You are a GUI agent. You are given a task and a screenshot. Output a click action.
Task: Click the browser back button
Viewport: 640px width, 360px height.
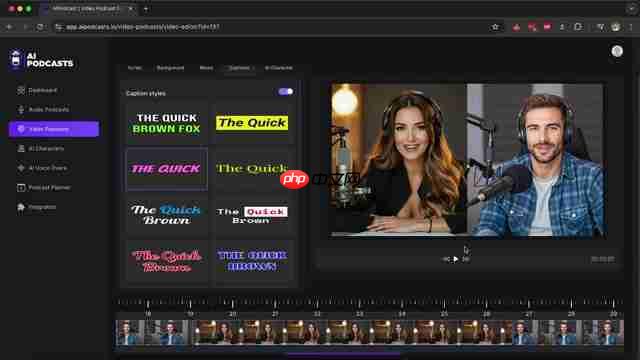click(x=9, y=27)
